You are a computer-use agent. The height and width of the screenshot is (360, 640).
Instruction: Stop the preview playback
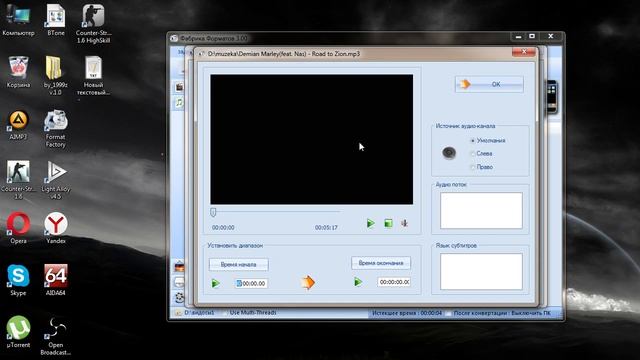pos(388,223)
